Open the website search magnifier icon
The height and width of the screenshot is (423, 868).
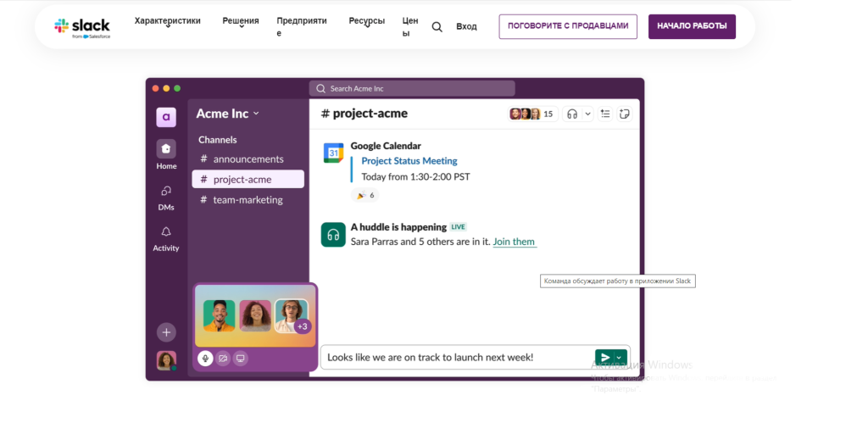click(437, 27)
